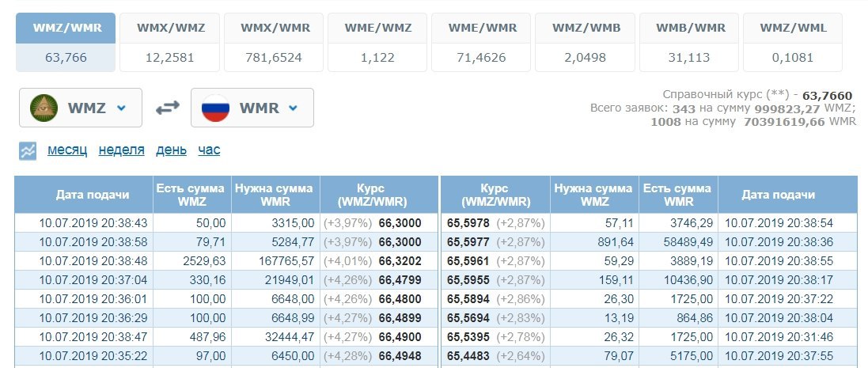Image resolution: width=868 pixels, height=368 pixels.
Task: Click the rate value 65,5694
Action: (468, 318)
